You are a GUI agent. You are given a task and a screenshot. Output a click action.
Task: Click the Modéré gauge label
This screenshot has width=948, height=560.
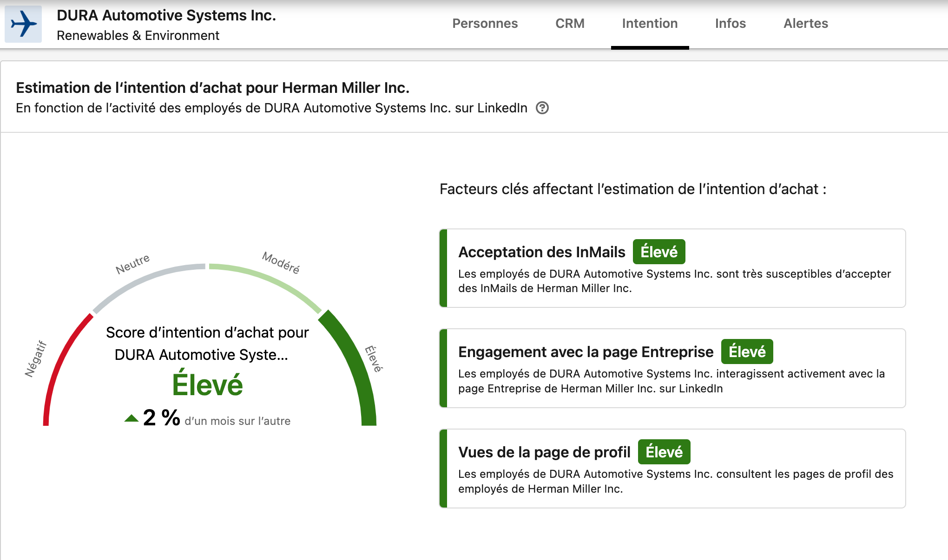coord(281,262)
